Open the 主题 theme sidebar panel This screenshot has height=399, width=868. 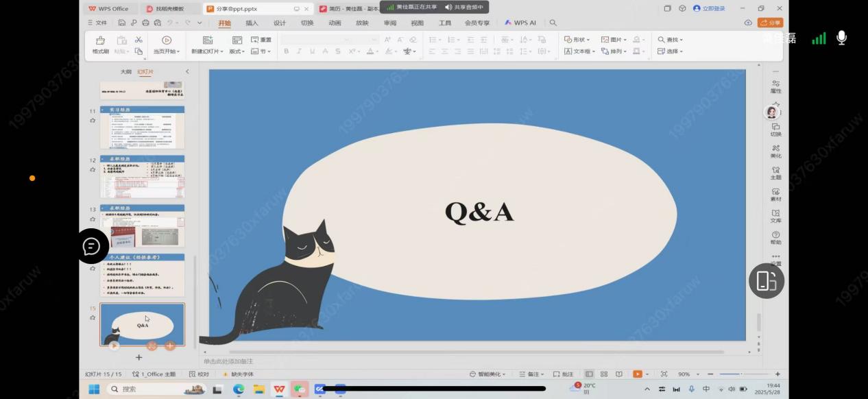point(775,172)
